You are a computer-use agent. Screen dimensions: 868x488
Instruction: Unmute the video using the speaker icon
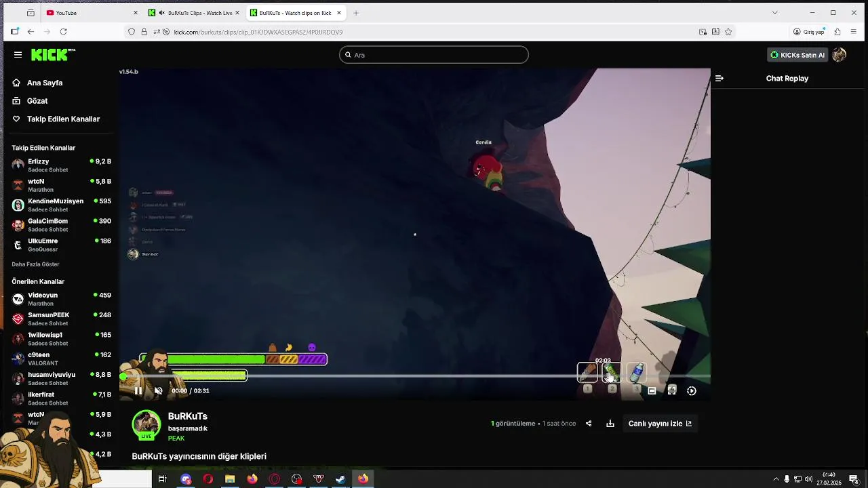pyautogui.click(x=158, y=390)
